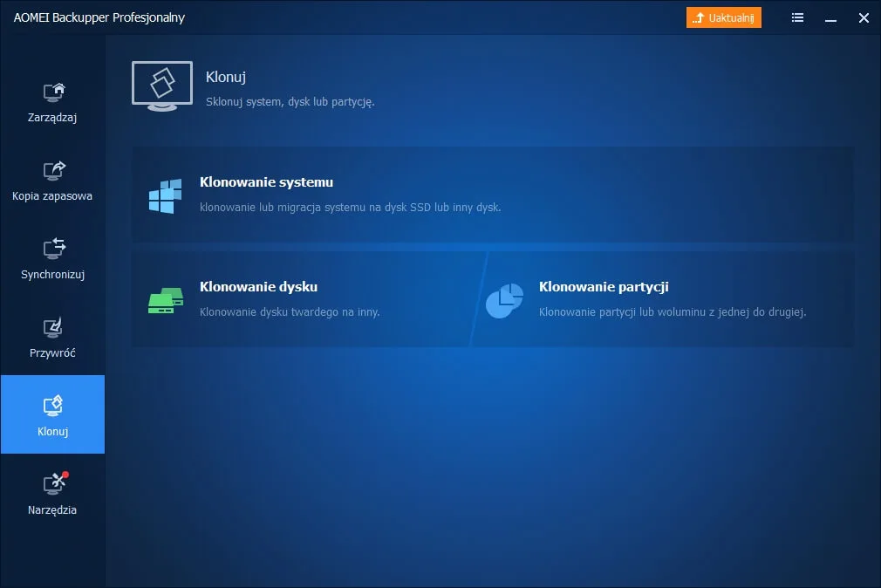Open Klonowanie partycji by its title

[604, 286]
